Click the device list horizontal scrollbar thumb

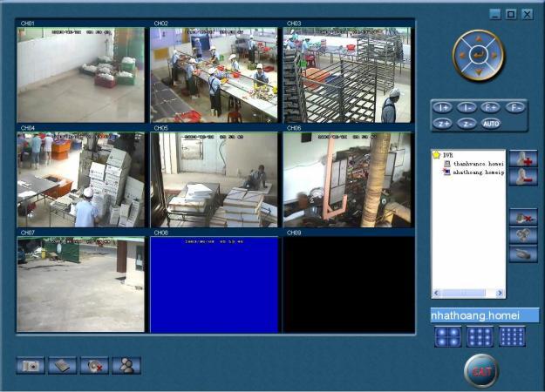tap(463, 293)
